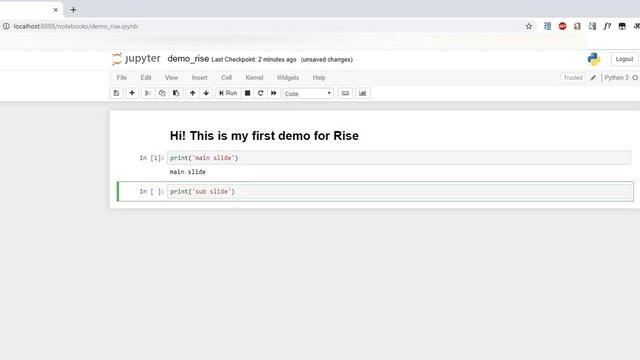Open the Widgets menu
The height and width of the screenshot is (360, 640).
(x=288, y=78)
